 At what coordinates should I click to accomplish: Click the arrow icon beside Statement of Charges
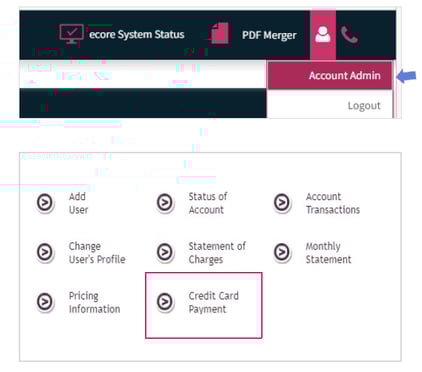[x=165, y=252]
